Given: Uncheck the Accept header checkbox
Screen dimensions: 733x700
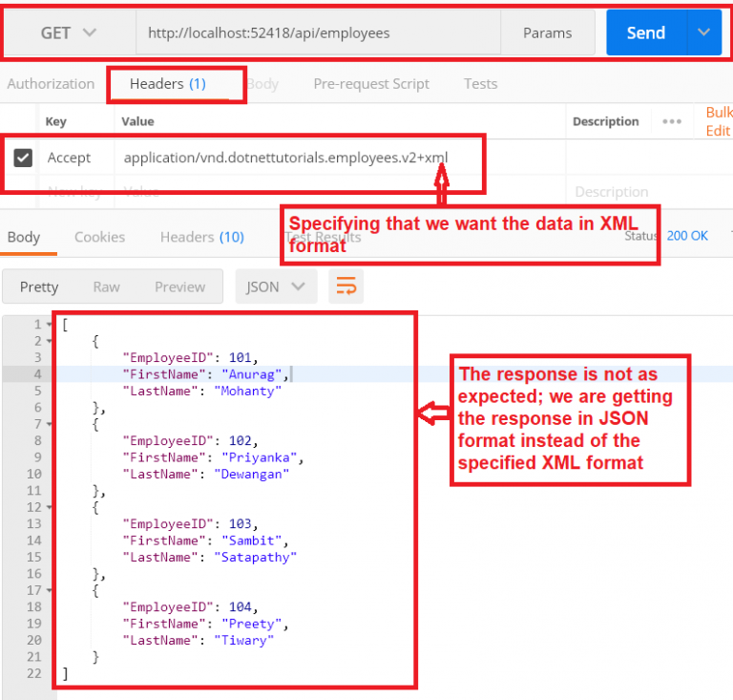Looking at the screenshot, I should (23, 159).
